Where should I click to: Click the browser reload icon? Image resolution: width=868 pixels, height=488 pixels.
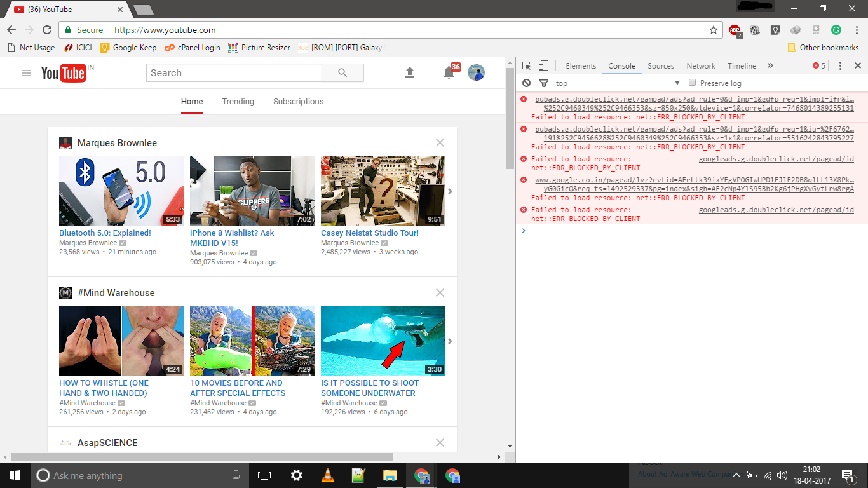[47, 30]
